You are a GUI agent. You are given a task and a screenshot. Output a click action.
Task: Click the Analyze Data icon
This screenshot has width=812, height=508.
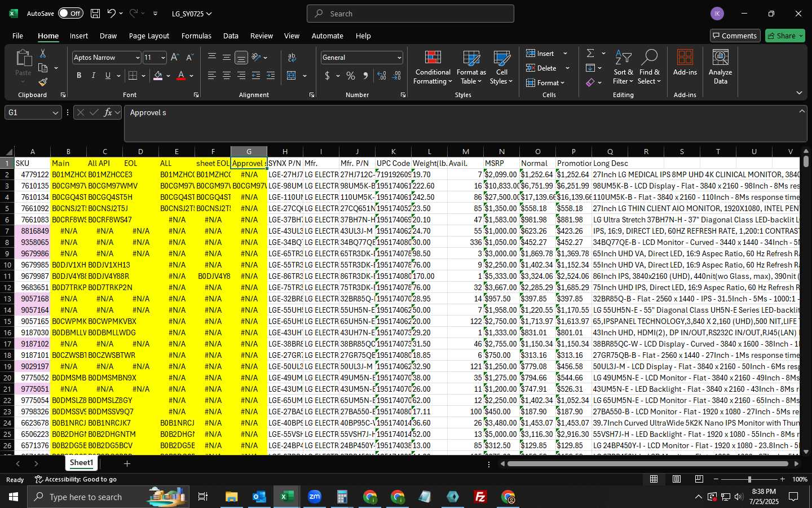coord(720,68)
